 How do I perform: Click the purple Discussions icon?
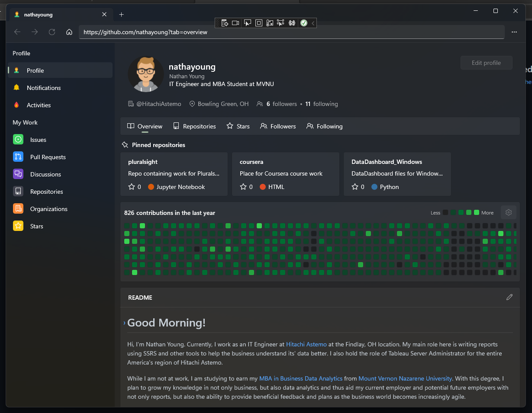point(18,174)
